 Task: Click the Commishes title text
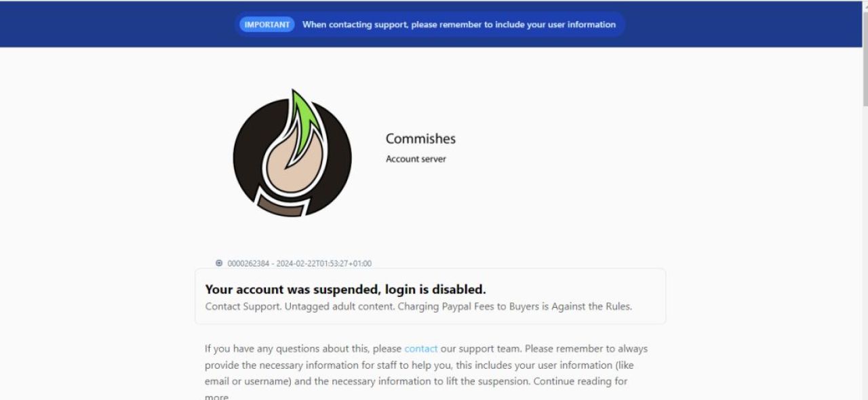(x=420, y=139)
